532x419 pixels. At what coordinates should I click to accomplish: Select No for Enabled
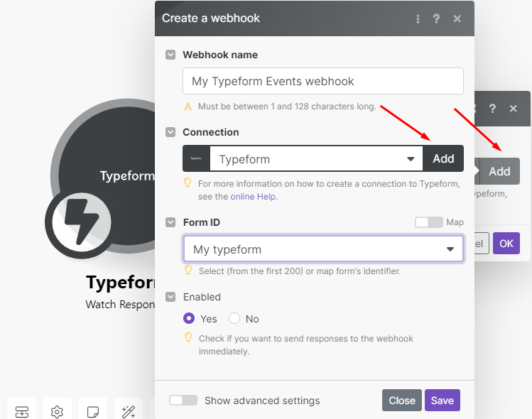pyautogui.click(x=234, y=319)
